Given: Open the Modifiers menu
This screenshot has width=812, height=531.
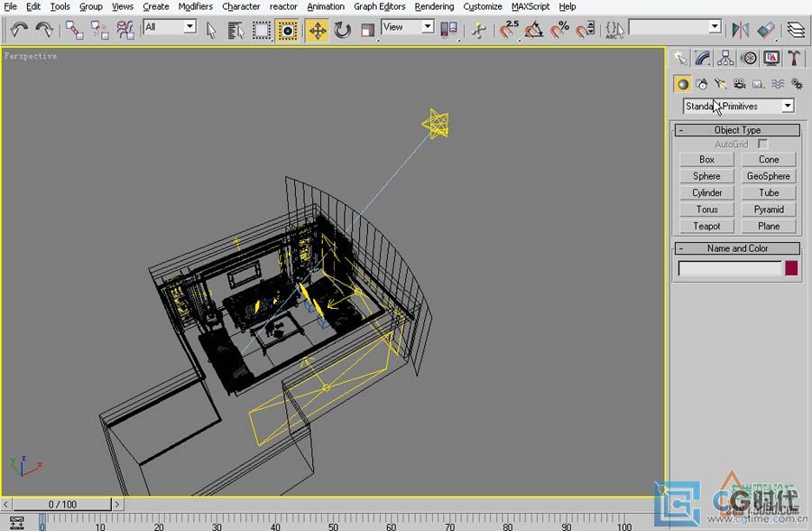Looking at the screenshot, I should pos(195,6).
